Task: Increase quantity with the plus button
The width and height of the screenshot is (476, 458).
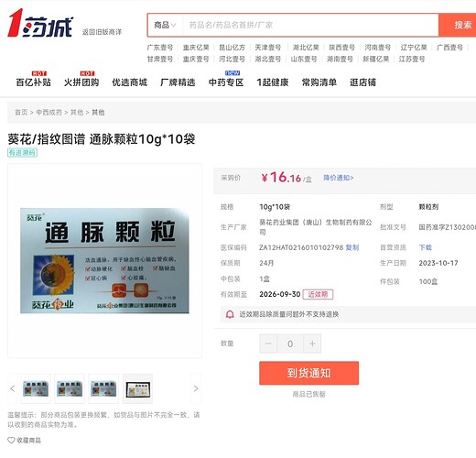Action: [312, 343]
